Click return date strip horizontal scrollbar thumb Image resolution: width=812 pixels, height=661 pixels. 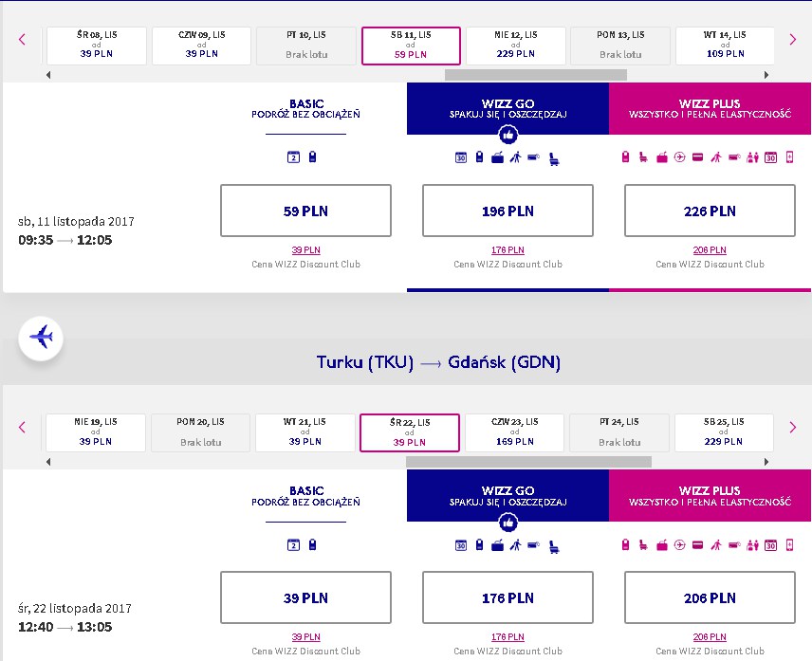tap(528, 462)
